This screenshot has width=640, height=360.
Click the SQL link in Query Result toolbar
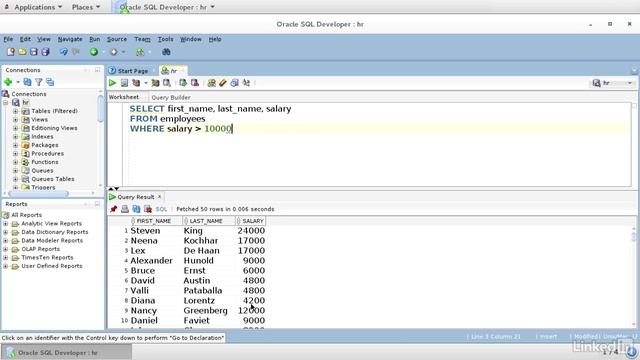tap(161, 209)
